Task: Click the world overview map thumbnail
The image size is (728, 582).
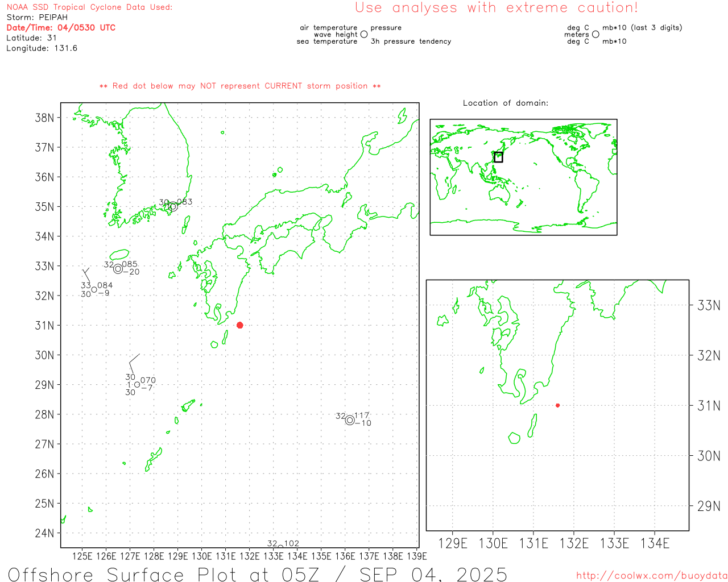Action: [x=523, y=177]
